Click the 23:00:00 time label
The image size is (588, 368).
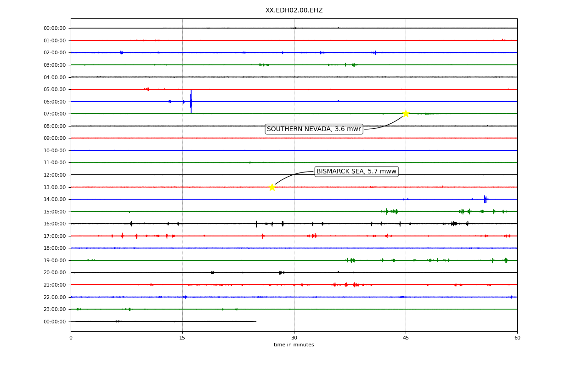pos(55,309)
